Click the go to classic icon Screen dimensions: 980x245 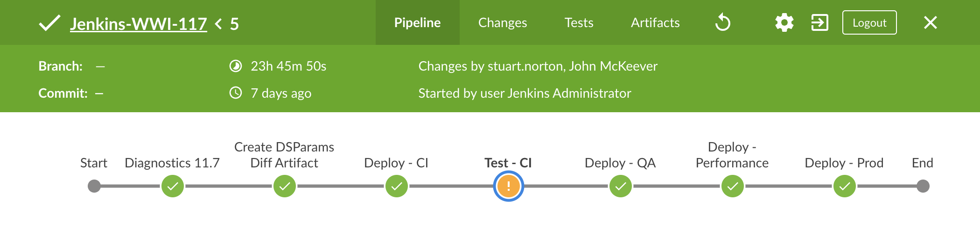819,22
